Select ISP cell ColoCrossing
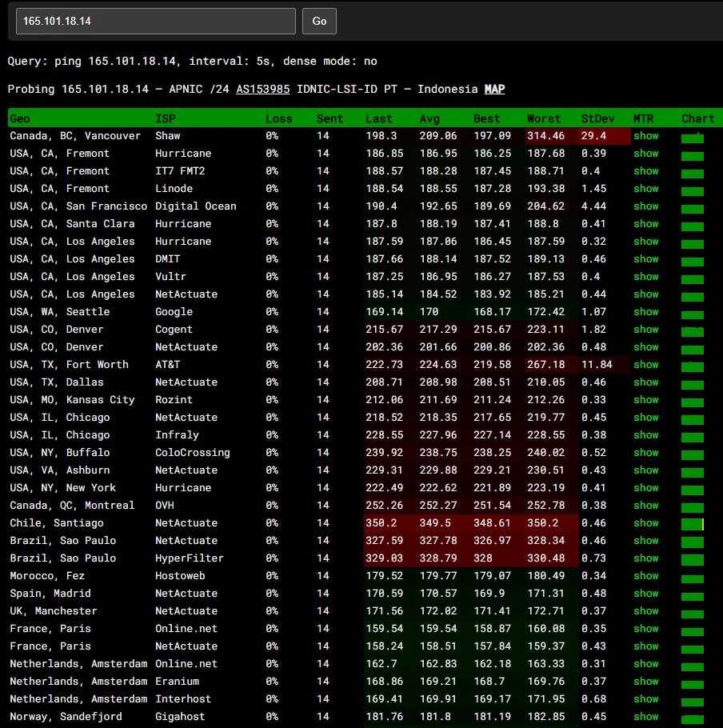 pyautogui.click(x=193, y=452)
